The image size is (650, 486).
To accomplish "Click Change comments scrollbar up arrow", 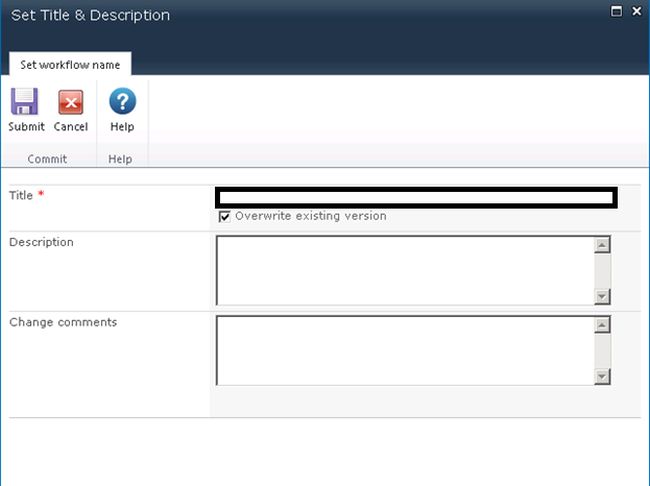I will [602, 325].
